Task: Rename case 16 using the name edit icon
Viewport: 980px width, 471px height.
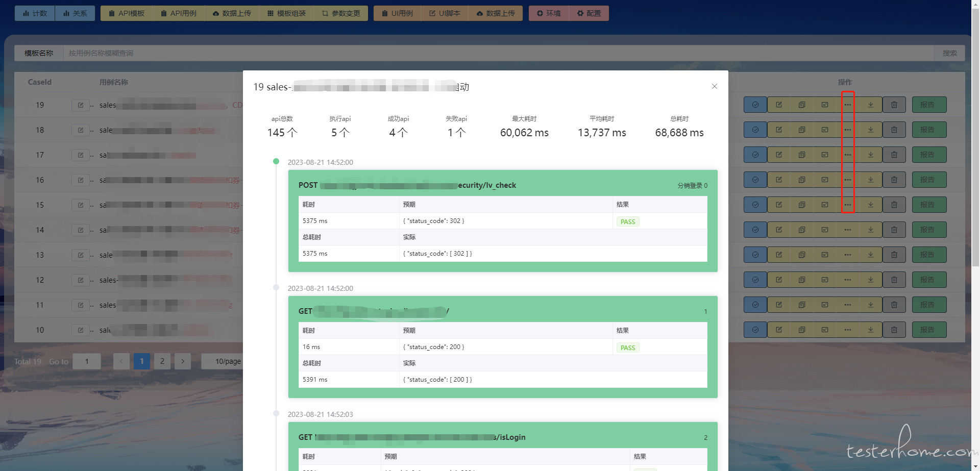Action: (81, 180)
